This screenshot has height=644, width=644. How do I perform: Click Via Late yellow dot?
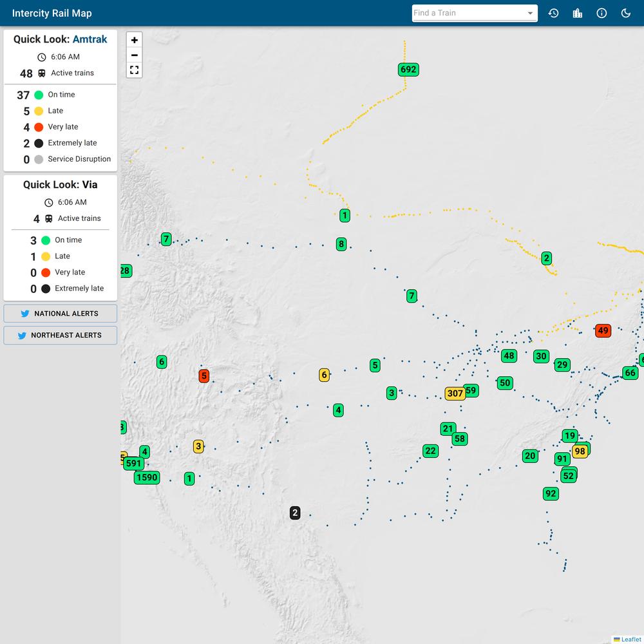[x=46, y=257]
